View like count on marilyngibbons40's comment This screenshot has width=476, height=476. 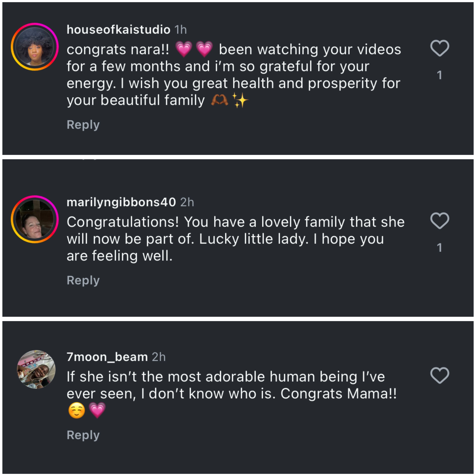coord(439,248)
